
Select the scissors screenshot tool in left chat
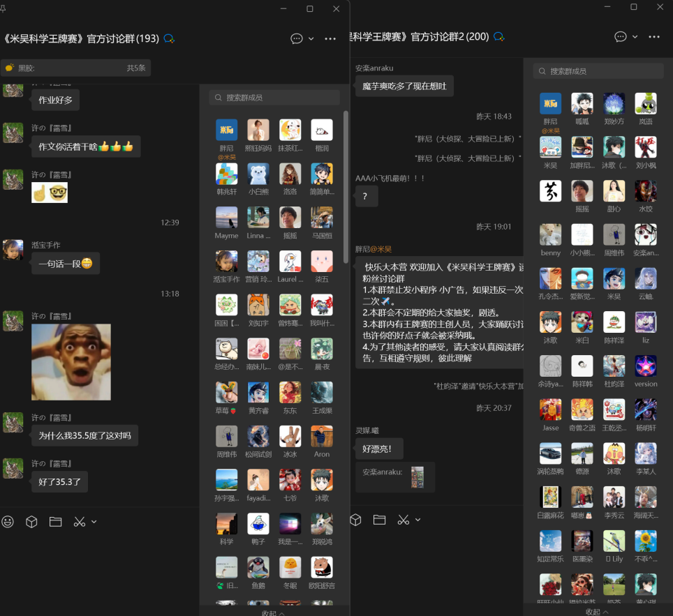79,521
